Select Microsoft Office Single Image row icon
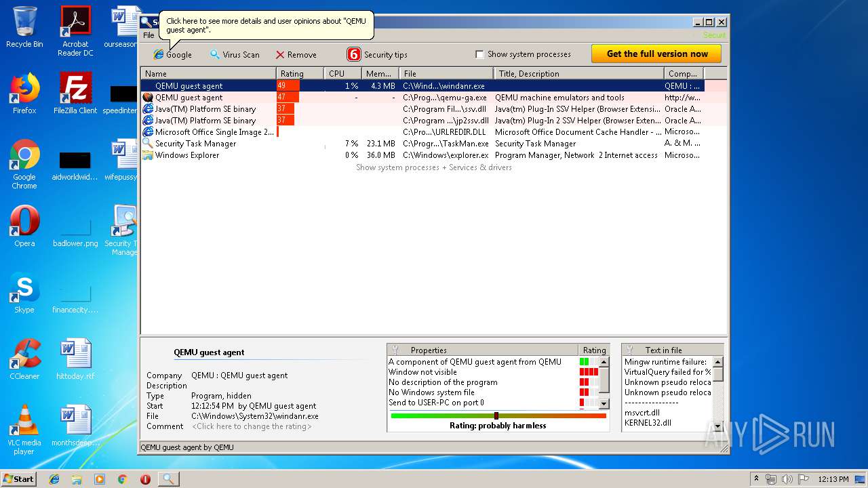868x488 pixels. pos(147,132)
